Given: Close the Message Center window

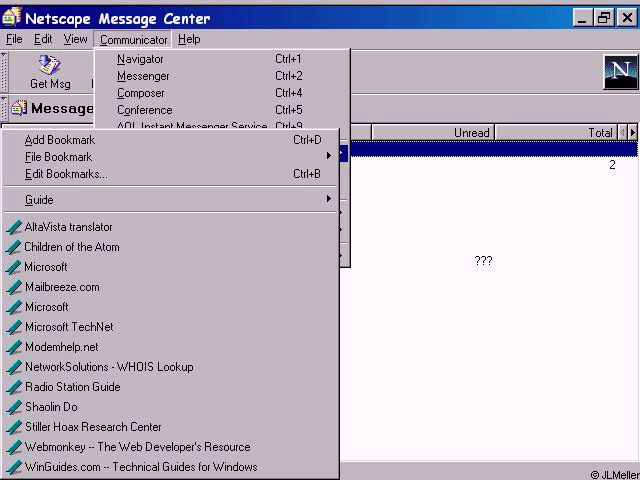Looking at the screenshot, I should (x=627, y=18).
